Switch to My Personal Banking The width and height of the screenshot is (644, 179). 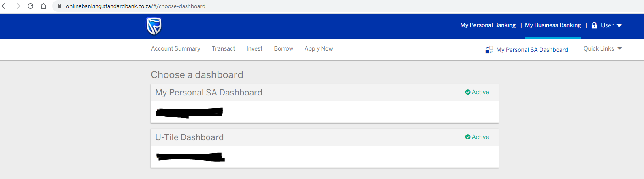tap(488, 25)
